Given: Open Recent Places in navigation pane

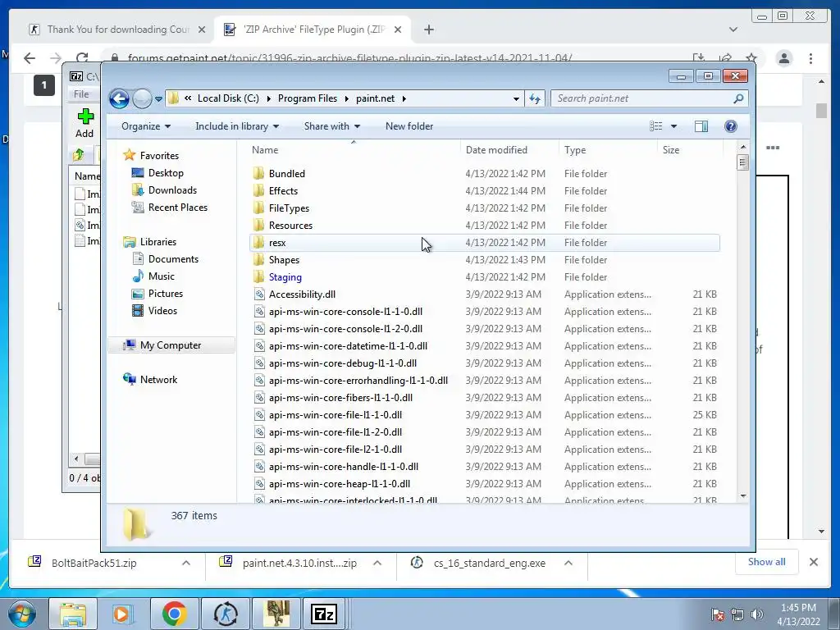Looking at the screenshot, I should pos(177,208).
